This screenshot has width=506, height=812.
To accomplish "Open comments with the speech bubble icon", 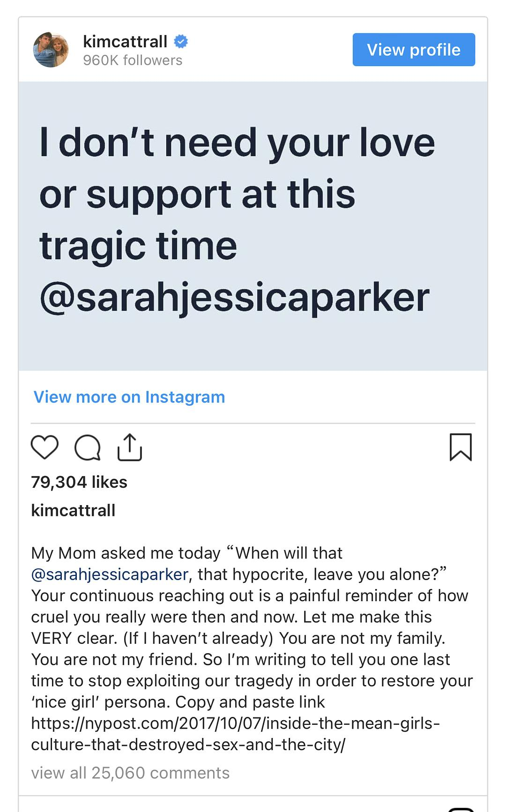I will click(x=88, y=447).
